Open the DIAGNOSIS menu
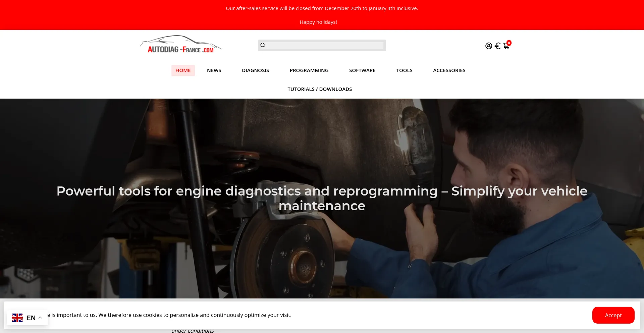 (x=255, y=70)
